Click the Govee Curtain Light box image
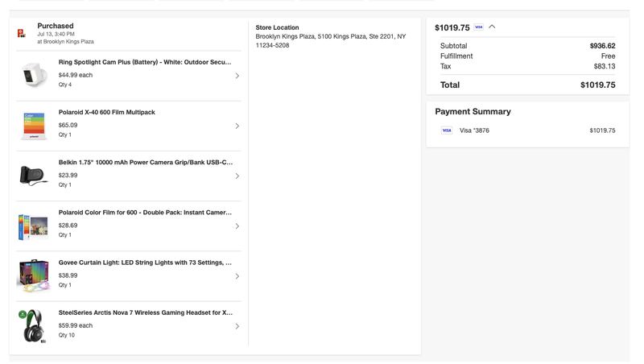 coord(33,275)
